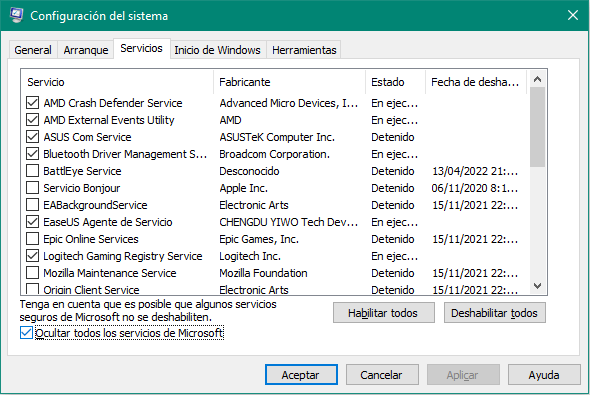Viewport: 590px width, 395px height.
Task: Sort by Servicio column header
Action: [x=117, y=82]
